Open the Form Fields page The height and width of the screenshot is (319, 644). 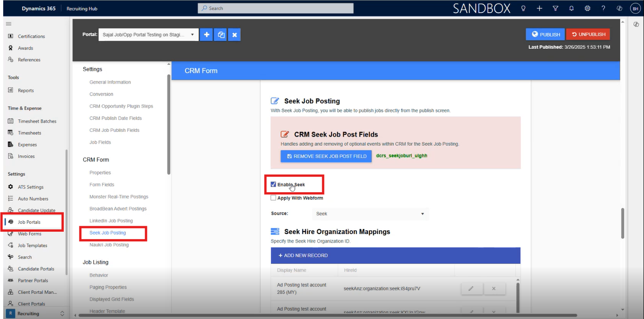coord(102,184)
